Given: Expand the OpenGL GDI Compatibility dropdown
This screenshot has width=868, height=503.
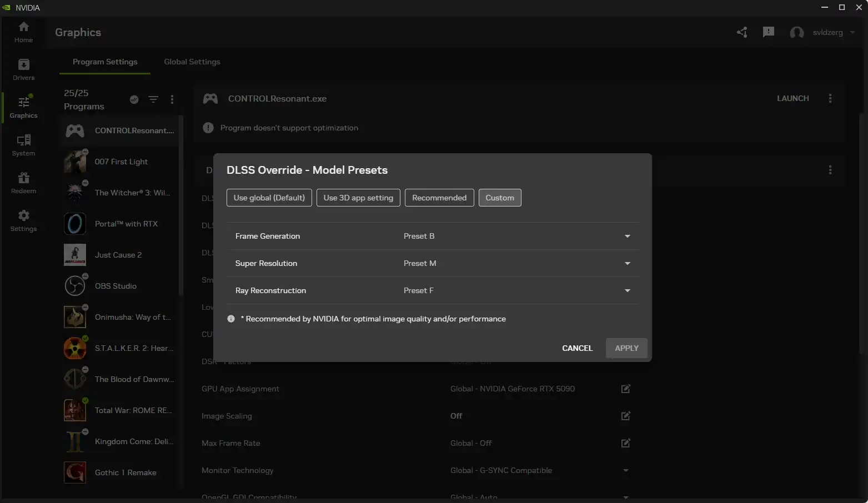Looking at the screenshot, I should pyautogui.click(x=626, y=497).
